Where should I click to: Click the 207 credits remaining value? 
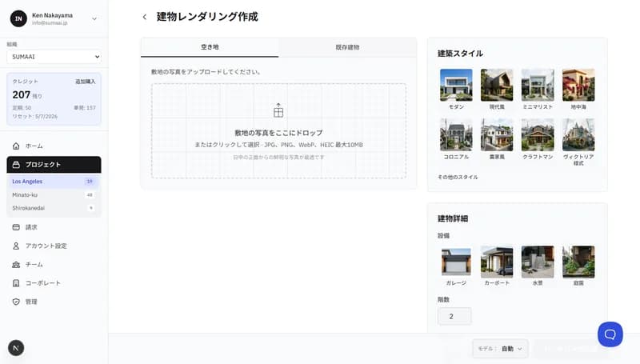click(x=22, y=94)
